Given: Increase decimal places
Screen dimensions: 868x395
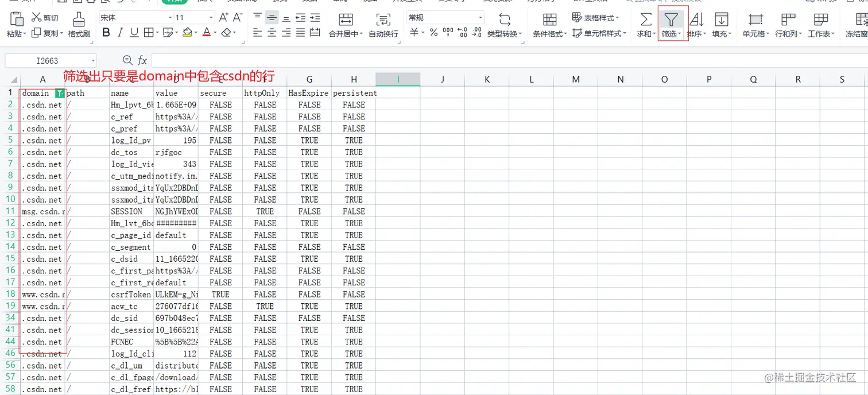Looking at the screenshot, I should [x=462, y=33].
